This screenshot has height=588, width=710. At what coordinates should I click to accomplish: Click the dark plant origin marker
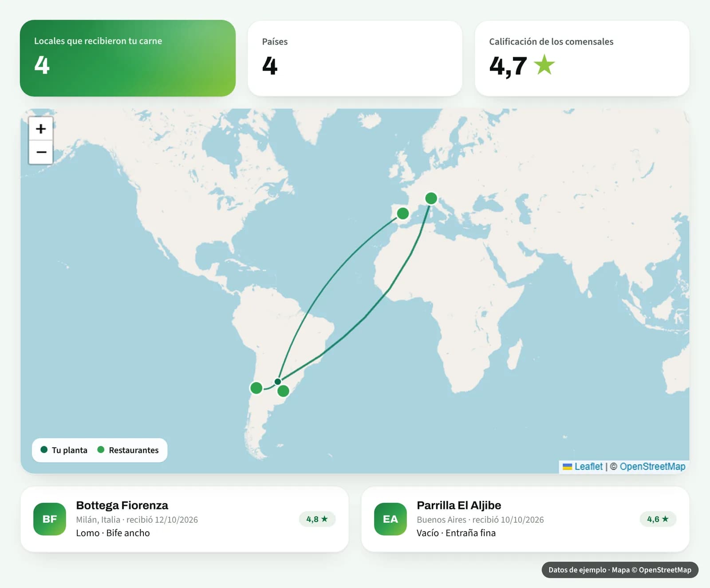click(x=278, y=382)
